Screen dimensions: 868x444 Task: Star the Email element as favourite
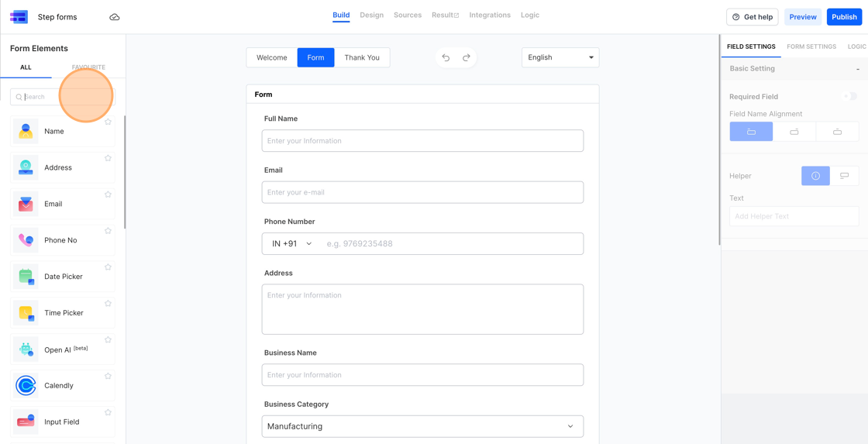point(108,194)
